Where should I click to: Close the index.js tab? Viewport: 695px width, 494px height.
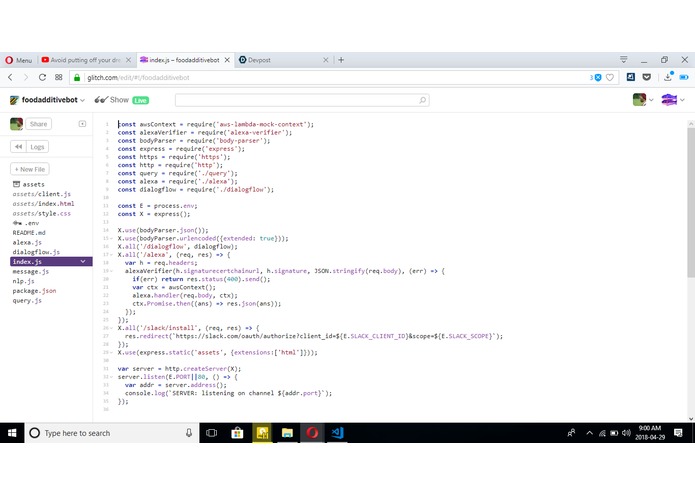227,60
